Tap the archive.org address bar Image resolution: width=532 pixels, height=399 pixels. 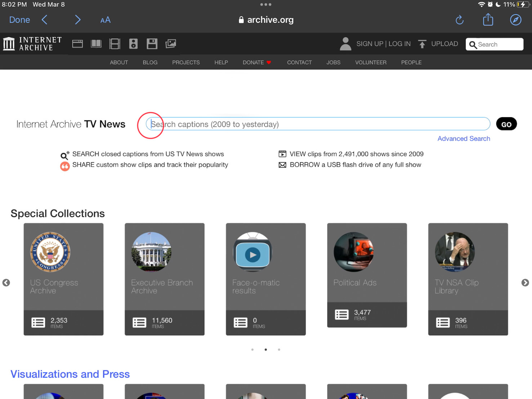click(266, 20)
